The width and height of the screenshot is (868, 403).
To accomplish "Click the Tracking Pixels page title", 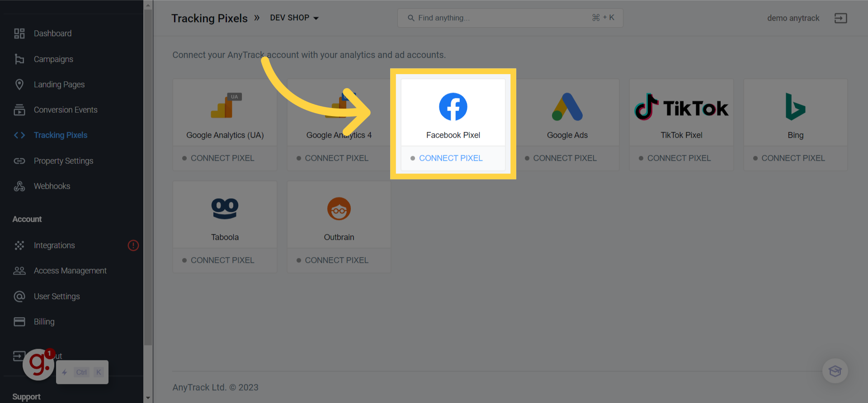I will tap(209, 18).
